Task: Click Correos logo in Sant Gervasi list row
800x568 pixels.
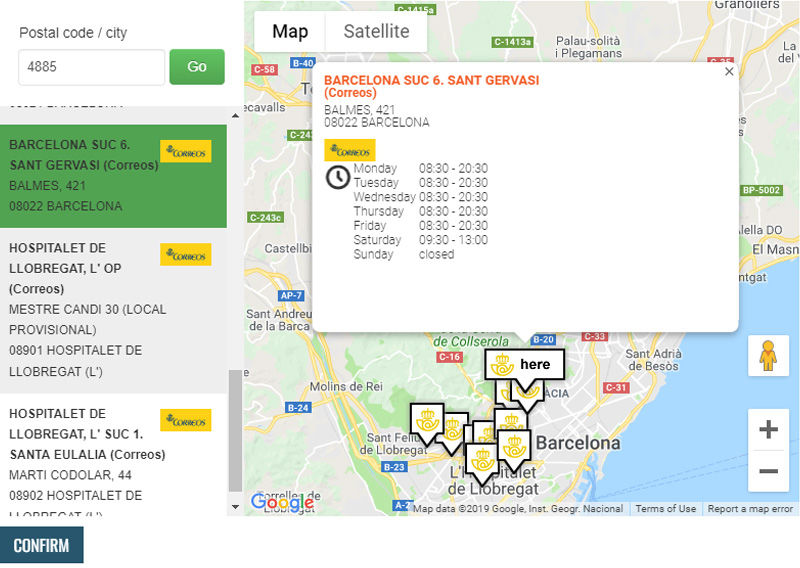Action: coord(186,152)
